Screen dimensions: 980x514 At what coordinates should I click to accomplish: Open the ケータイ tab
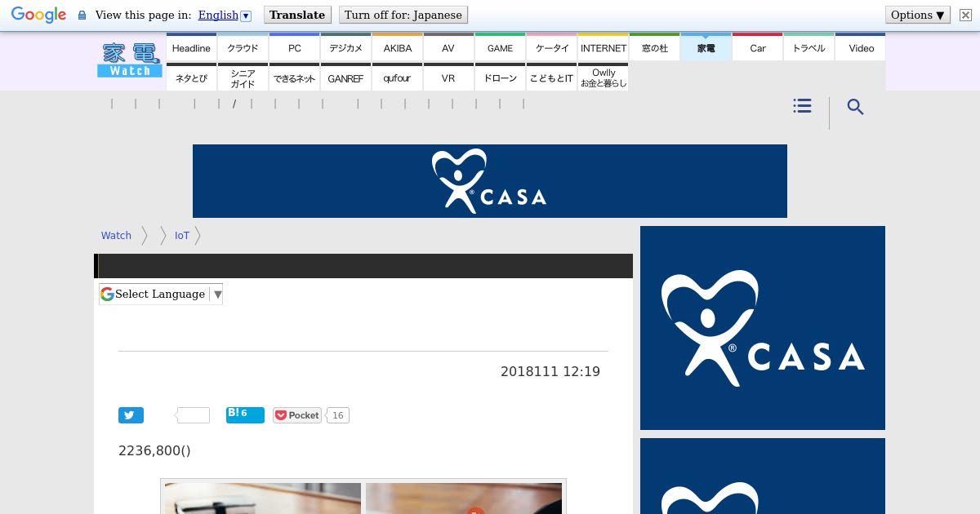[551, 47]
